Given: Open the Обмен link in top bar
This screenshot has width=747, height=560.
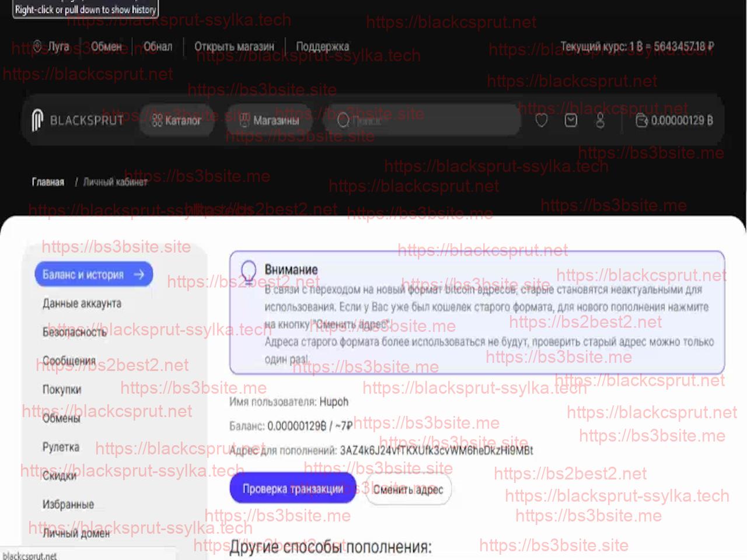Looking at the screenshot, I should 106,46.
